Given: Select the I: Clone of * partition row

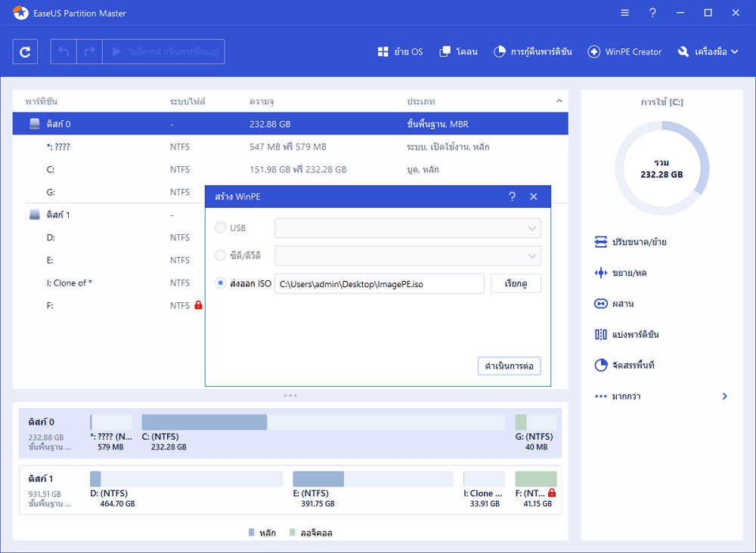Looking at the screenshot, I should click(x=109, y=283).
